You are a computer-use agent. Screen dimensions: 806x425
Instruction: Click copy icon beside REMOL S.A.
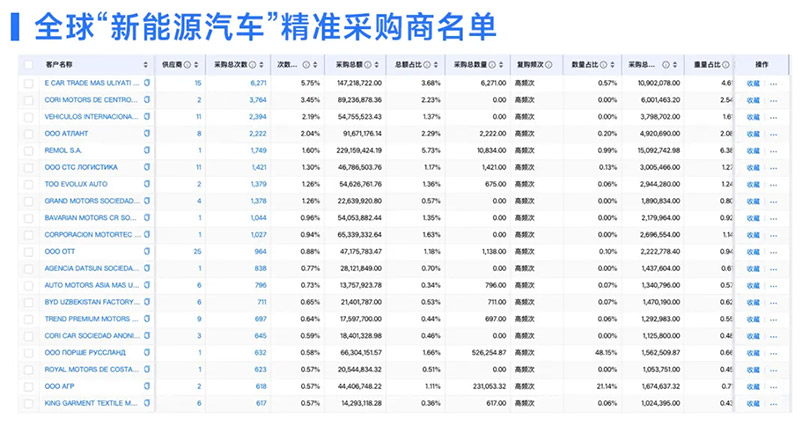pyautogui.click(x=148, y=150)
